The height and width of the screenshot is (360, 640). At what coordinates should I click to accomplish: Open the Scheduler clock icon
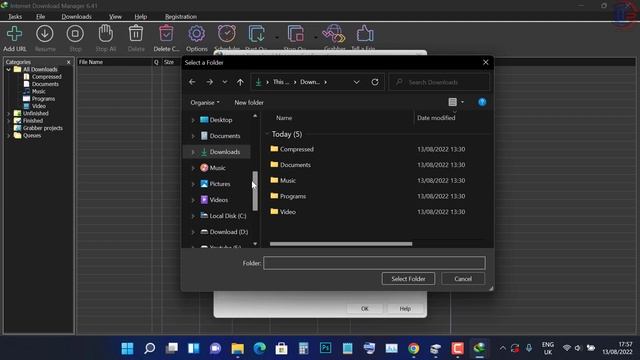click(x=227, y=33)
